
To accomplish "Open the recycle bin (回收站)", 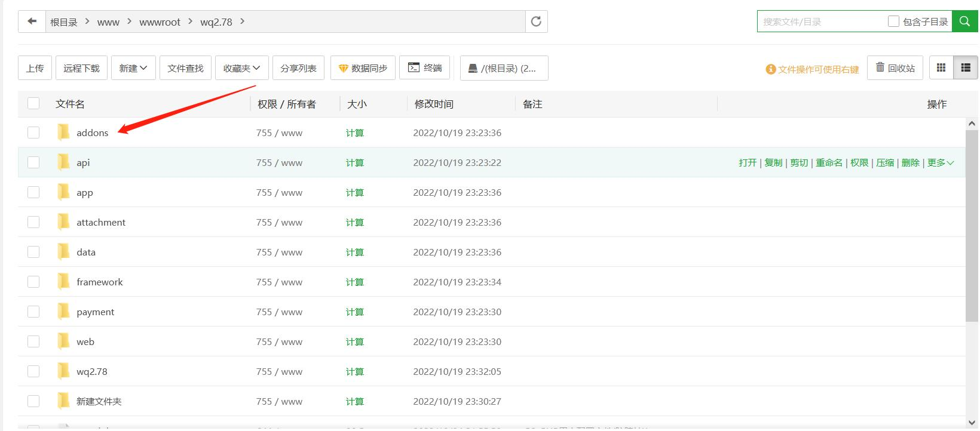I will [895, 68].
